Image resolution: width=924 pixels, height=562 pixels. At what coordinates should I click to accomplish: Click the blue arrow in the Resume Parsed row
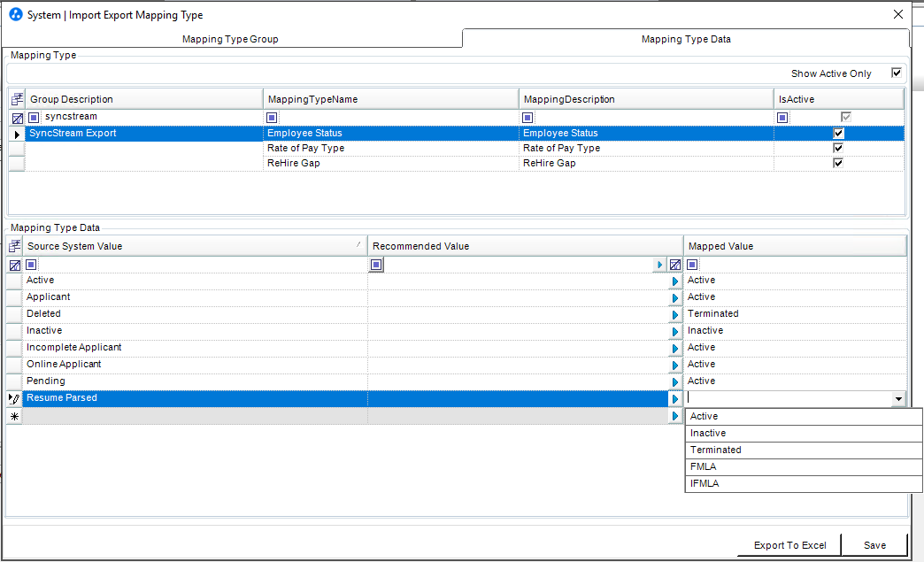674,399
